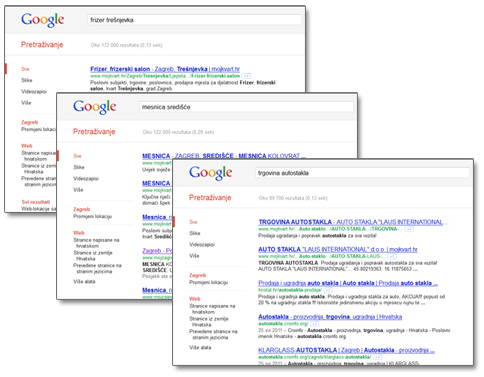Filter 'Stranice iz zemlje Hrvatska' in mesnica središće window

93,256
